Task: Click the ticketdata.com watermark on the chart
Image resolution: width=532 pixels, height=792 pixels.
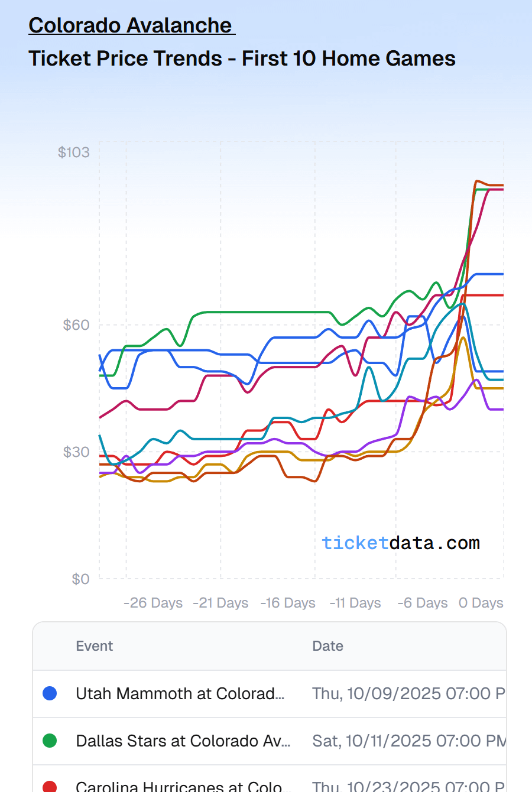Action: (401, 543)
